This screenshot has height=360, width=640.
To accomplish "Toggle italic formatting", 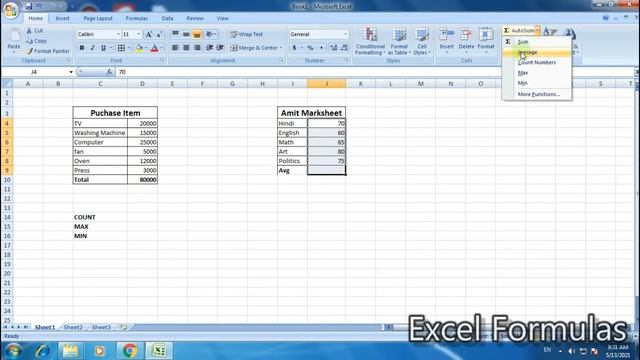I will tap(92, 48).
